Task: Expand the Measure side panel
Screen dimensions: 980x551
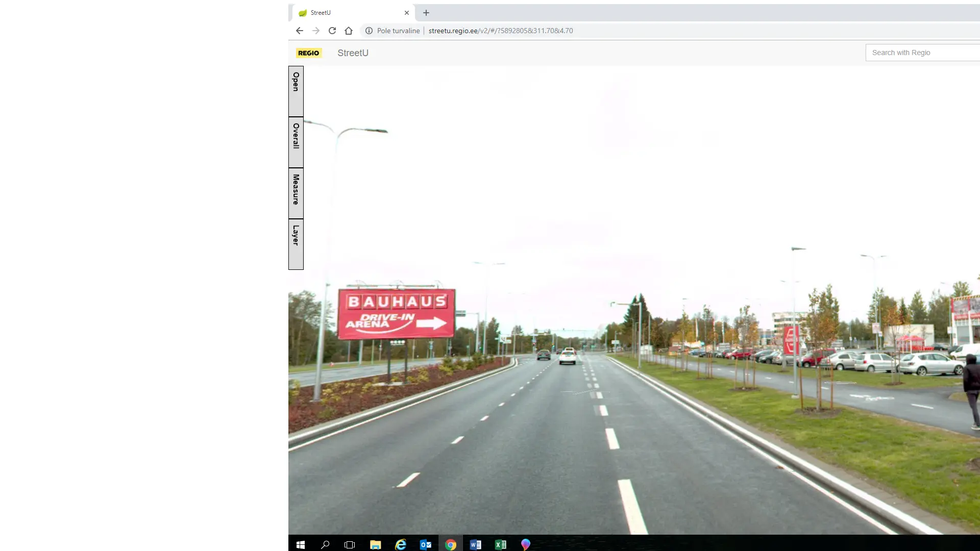Action: [296, 193]
